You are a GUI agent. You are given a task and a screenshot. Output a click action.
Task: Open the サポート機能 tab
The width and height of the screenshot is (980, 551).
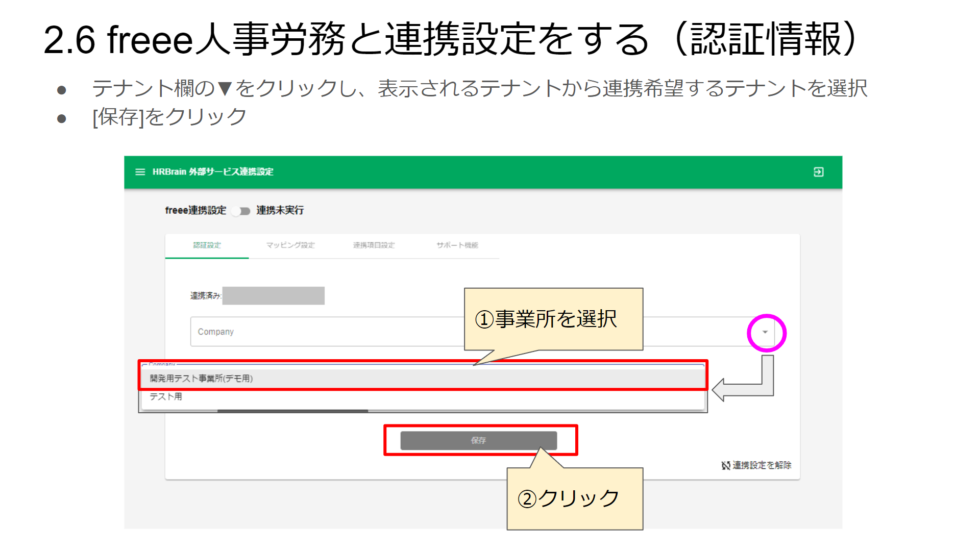click(457, 245)
